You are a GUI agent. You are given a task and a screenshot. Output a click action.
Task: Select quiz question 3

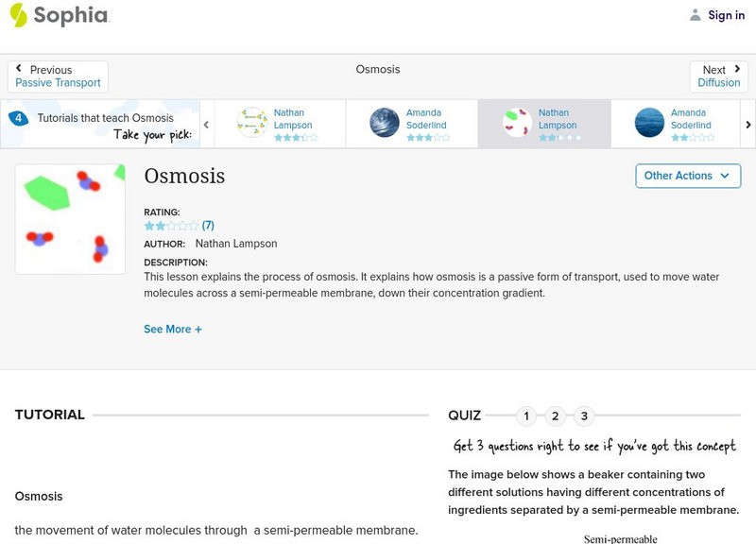(x=585, y=416)
